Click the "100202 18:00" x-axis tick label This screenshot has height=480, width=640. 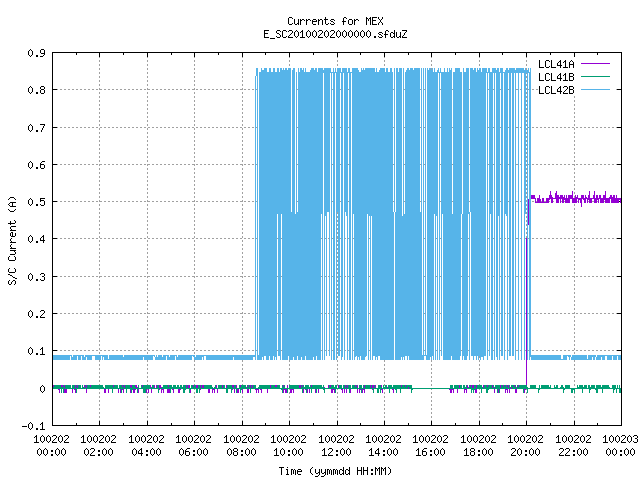(x=478, y=446)
